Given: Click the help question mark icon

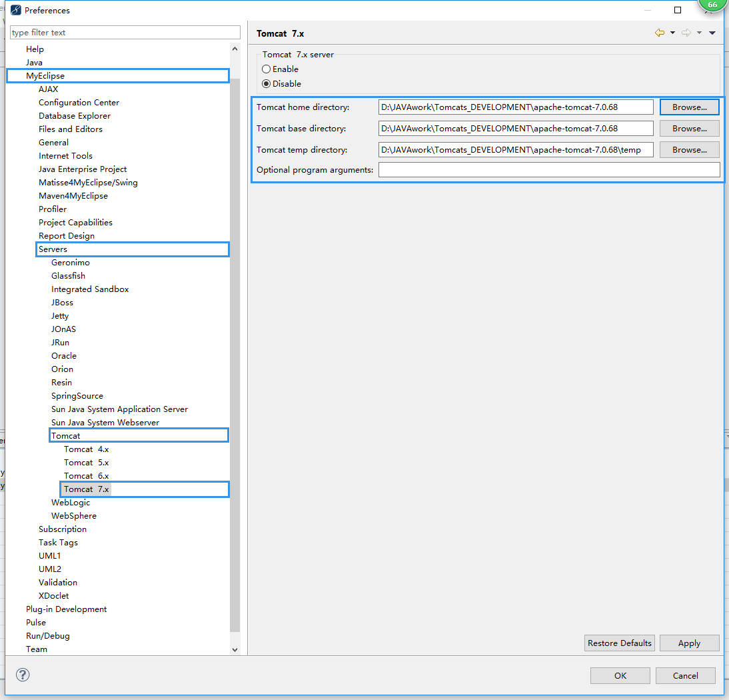Looking at the screenshot, I should click(x=23, y=675).
